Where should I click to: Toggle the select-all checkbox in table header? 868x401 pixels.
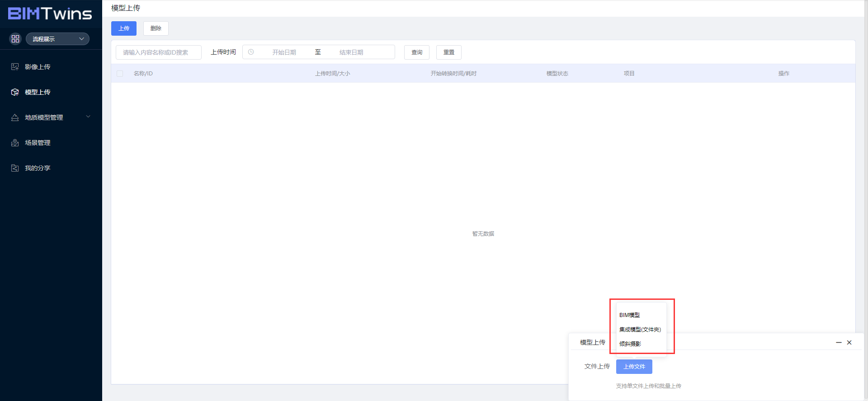pos(120,74)
